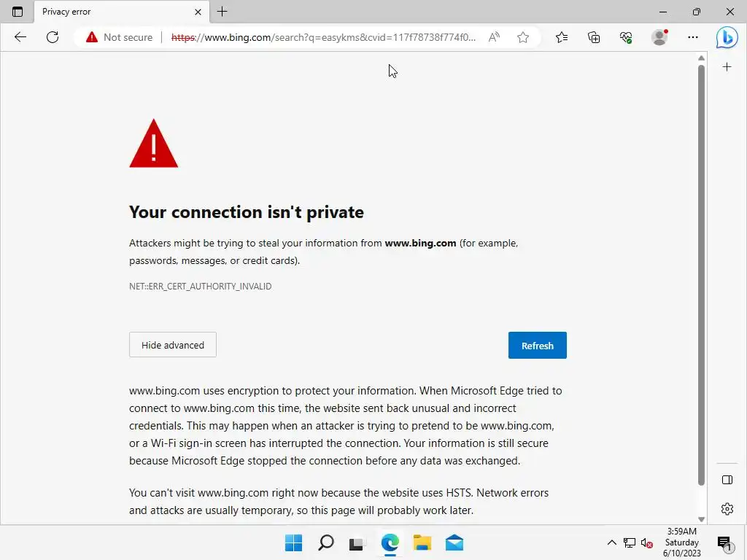Open the Windows Start menu

(293, 542)
